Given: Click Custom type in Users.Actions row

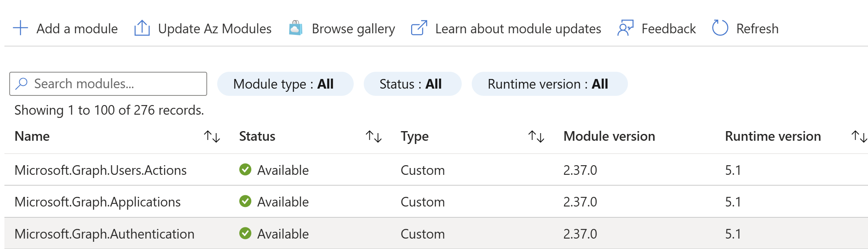Looking at the screenshot, I should (x=423, y=170).
